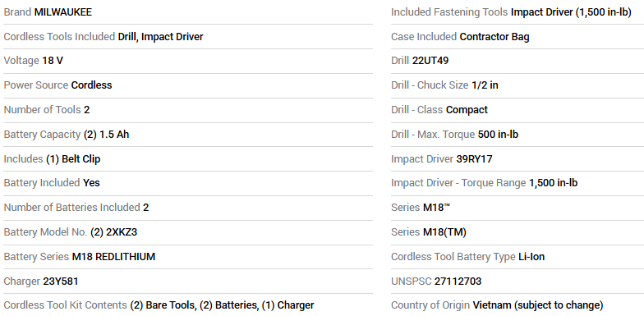Open charger item 23Y581

61,282
